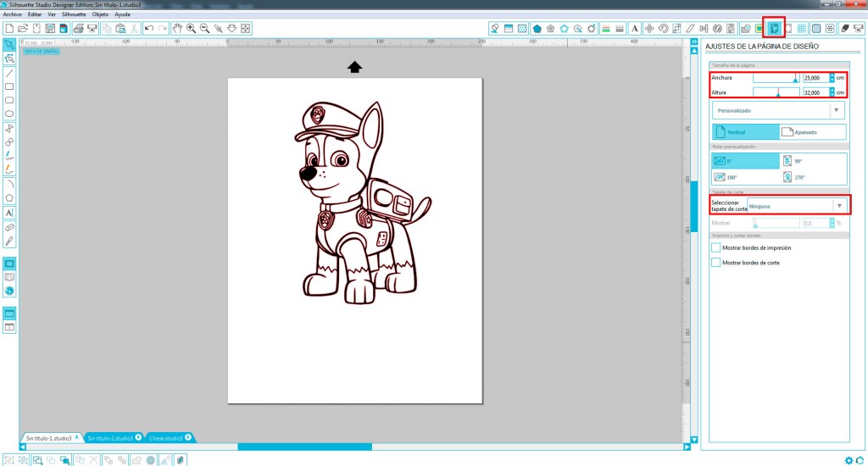Open the Line Color window (striped lines icon)

[606, 28]
